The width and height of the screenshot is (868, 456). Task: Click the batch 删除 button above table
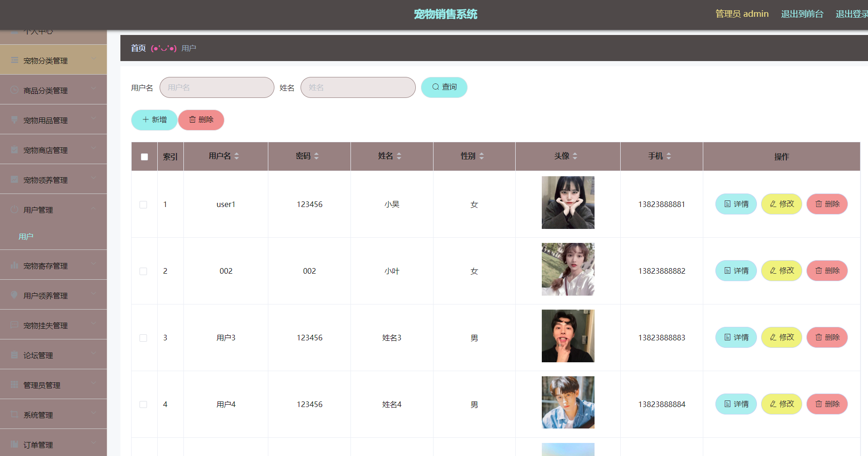click(201, 120)
